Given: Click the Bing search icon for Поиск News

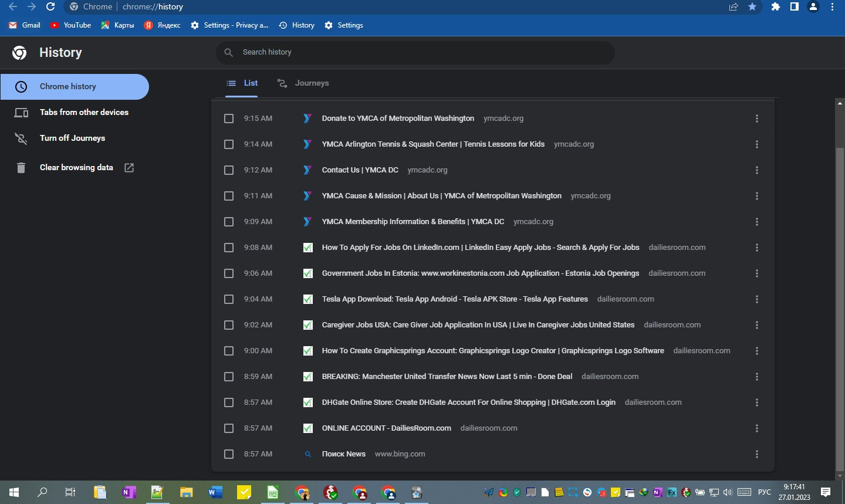Looking at the screenshot, I should click(307, 454).
